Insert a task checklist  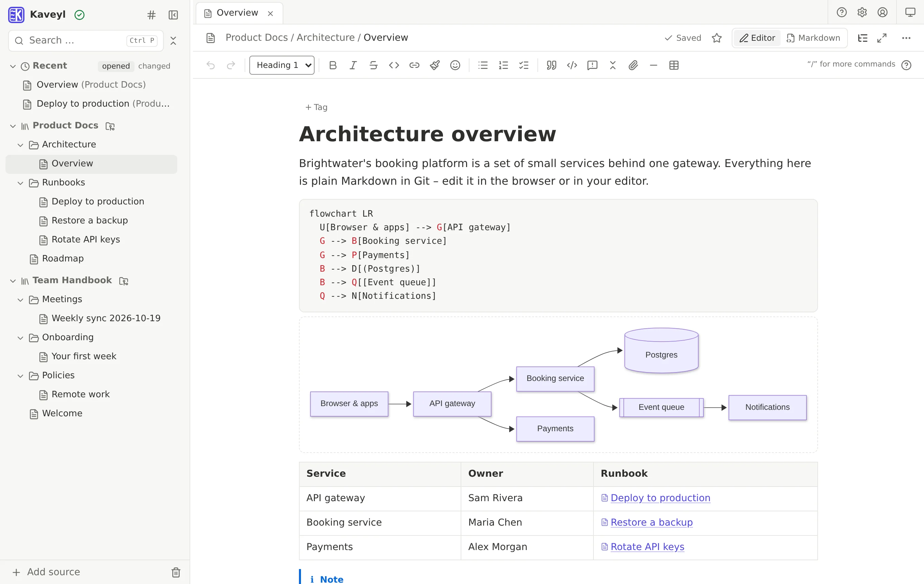pos(524,65)
